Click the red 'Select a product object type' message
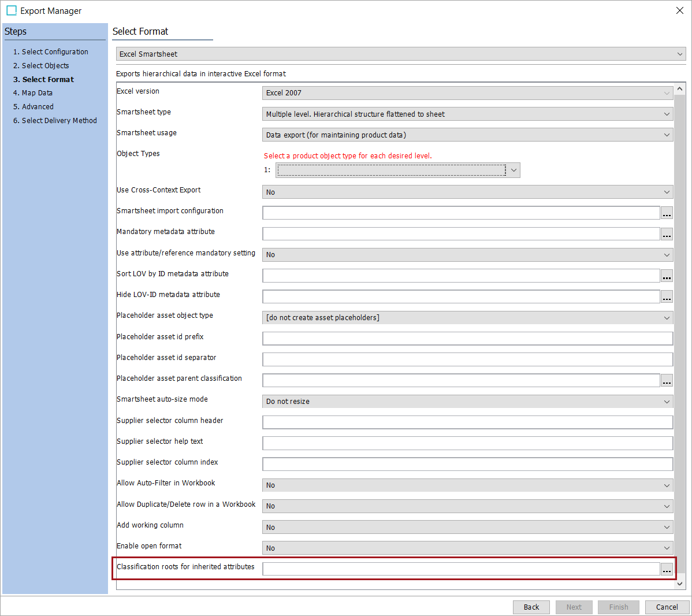Screen dimensions: 692x616 [x=348, y=156]
